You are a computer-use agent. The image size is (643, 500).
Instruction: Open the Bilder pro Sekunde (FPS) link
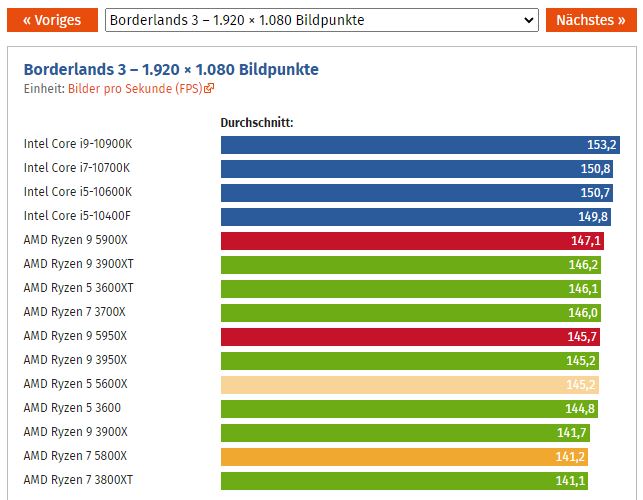135,89
